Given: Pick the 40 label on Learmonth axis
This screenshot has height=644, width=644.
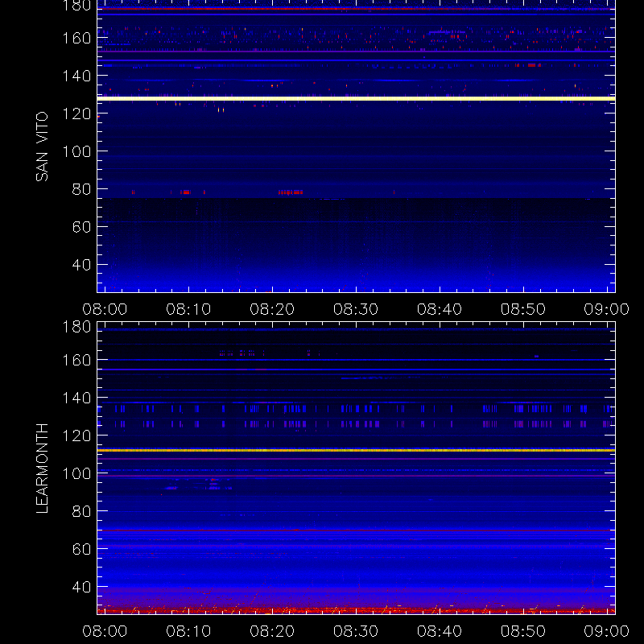Looking at the screenshot, I should pyautogui.click(x=81, y=587).
